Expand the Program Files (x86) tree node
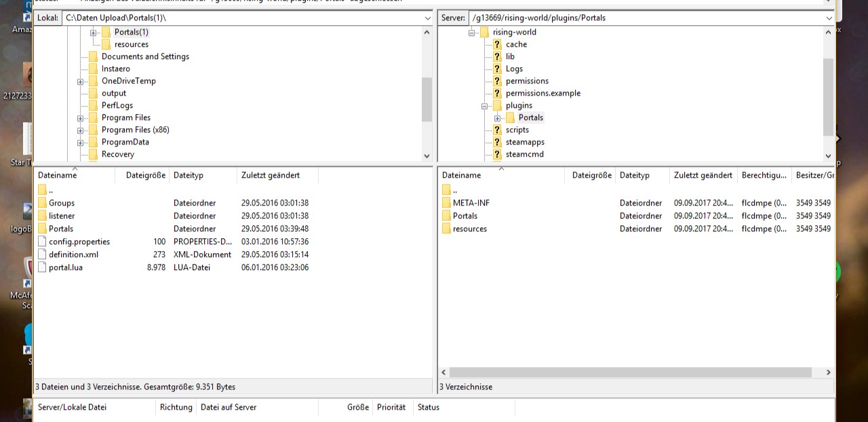 pos(80,130)
